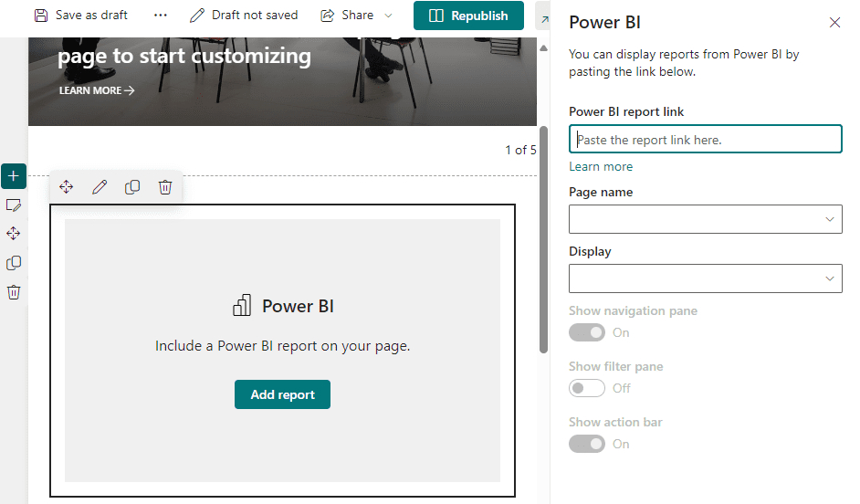
Task: Duplicate the web part using the copy icon
Action: [x=132, y=187]
